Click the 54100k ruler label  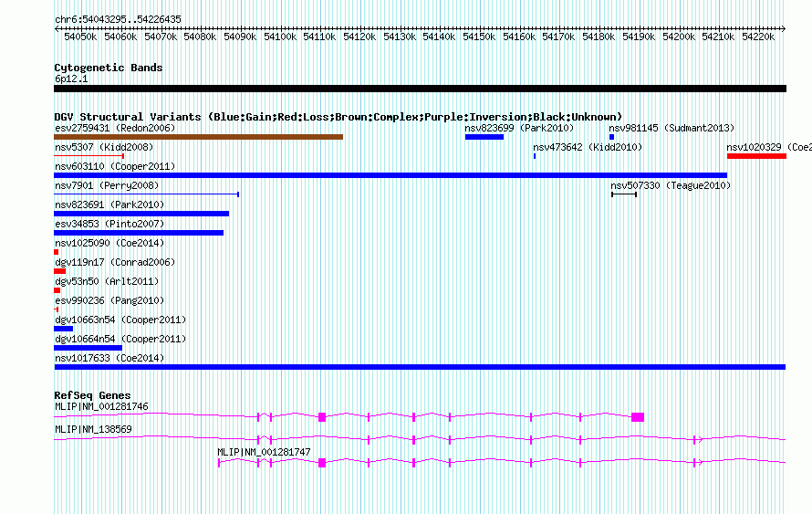coord(280,37)
